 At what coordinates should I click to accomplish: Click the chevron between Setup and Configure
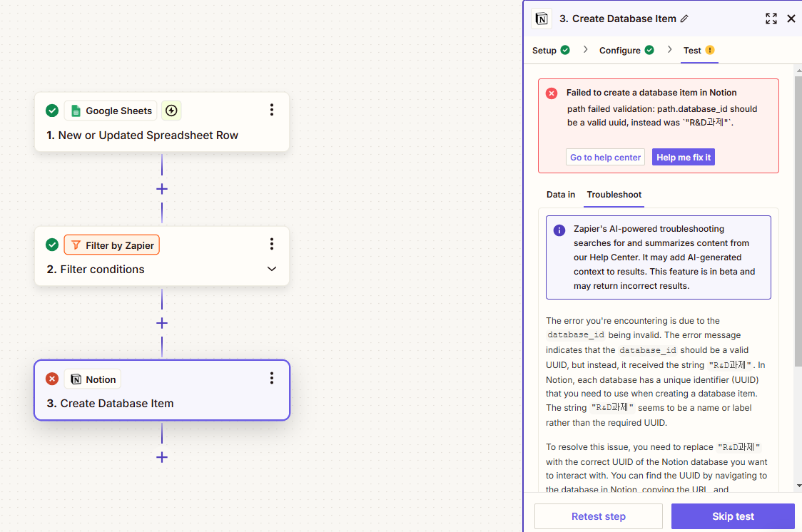coord(586,50)
